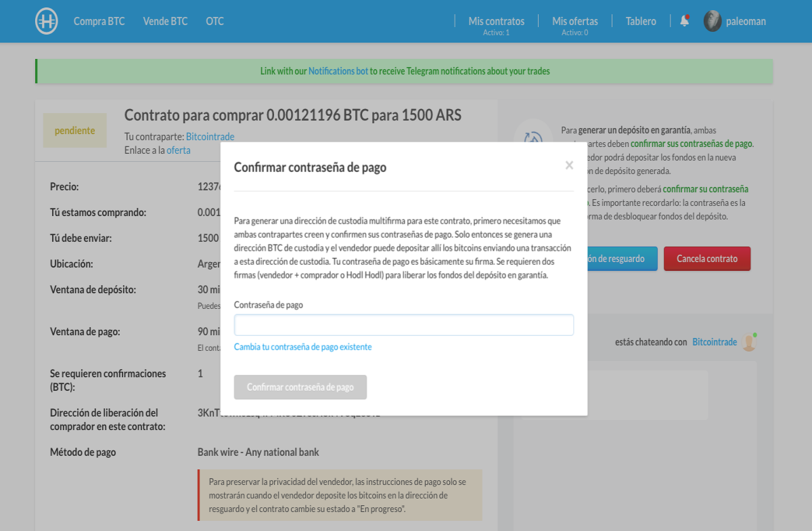Open the notifications bell icon
Screen dimensions: 812x531
(x=685, y=21)
